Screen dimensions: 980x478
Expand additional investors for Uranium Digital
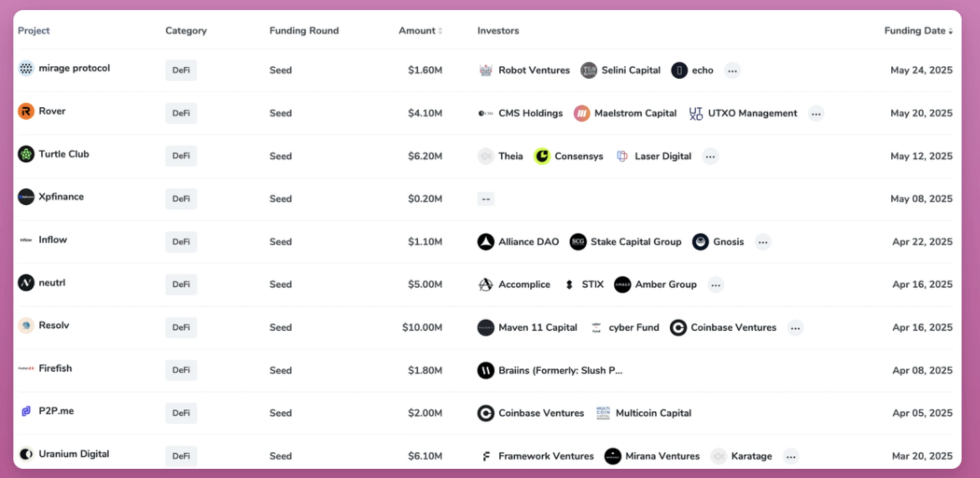pyautogui.click(x=791, y=457)
